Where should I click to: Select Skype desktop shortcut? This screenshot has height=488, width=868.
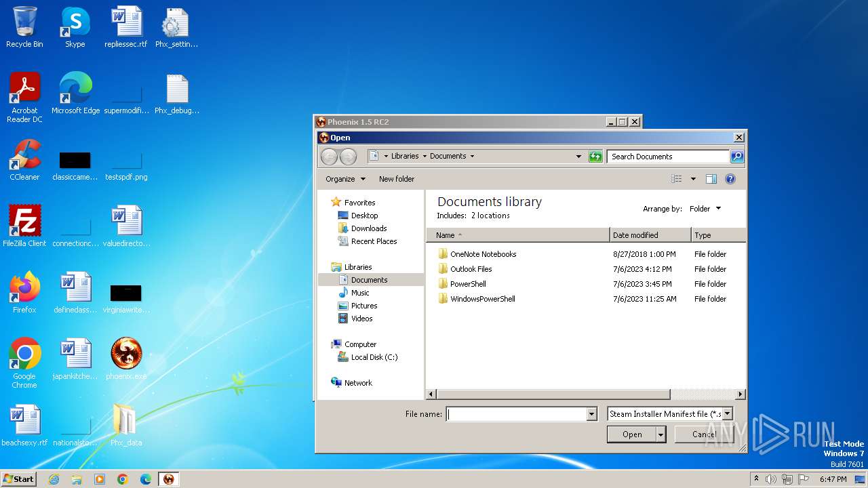coord(75,27)
